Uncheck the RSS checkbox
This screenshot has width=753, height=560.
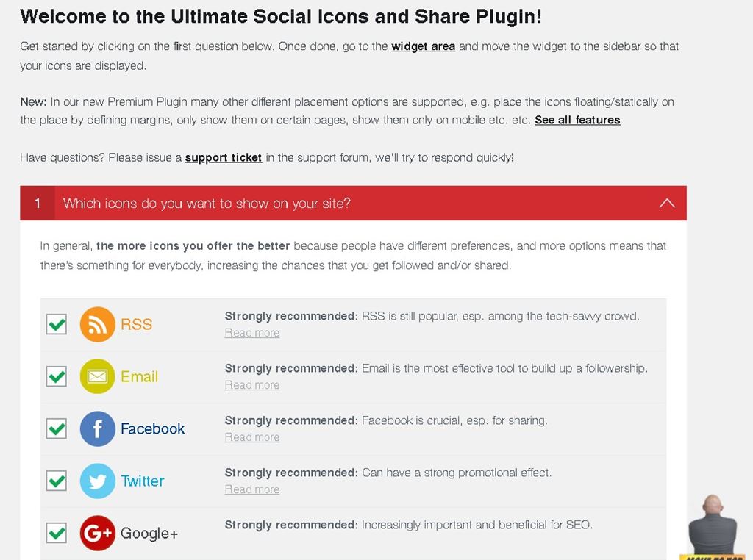[x=57, y=324]
